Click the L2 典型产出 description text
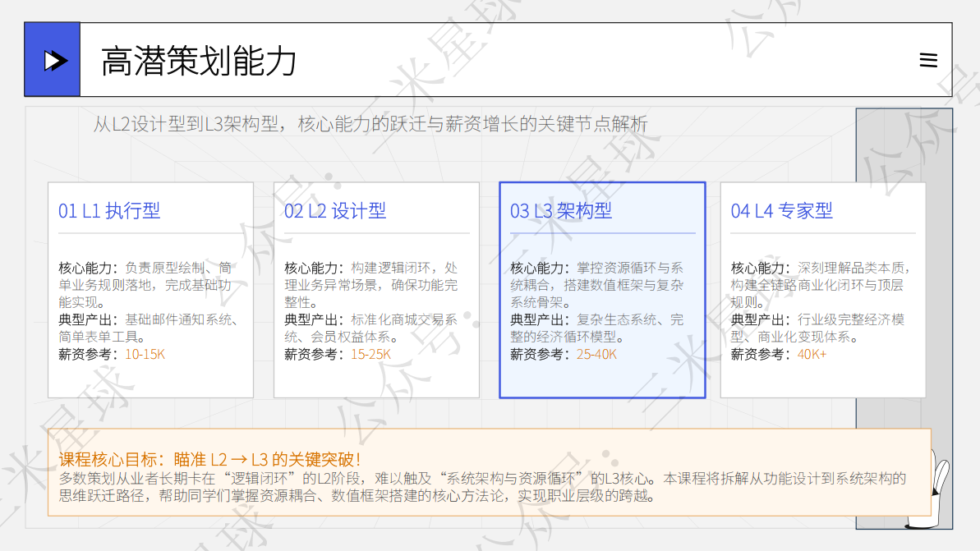The width and height of the screenshot is (980, 551). 370,328
